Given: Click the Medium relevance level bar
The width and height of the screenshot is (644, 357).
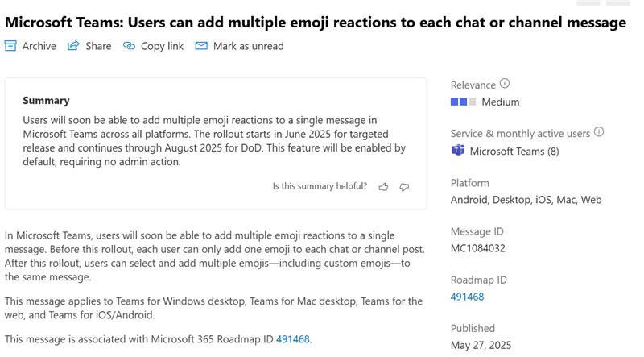Looking at the screenshot, I should click(x=464, y=102).
